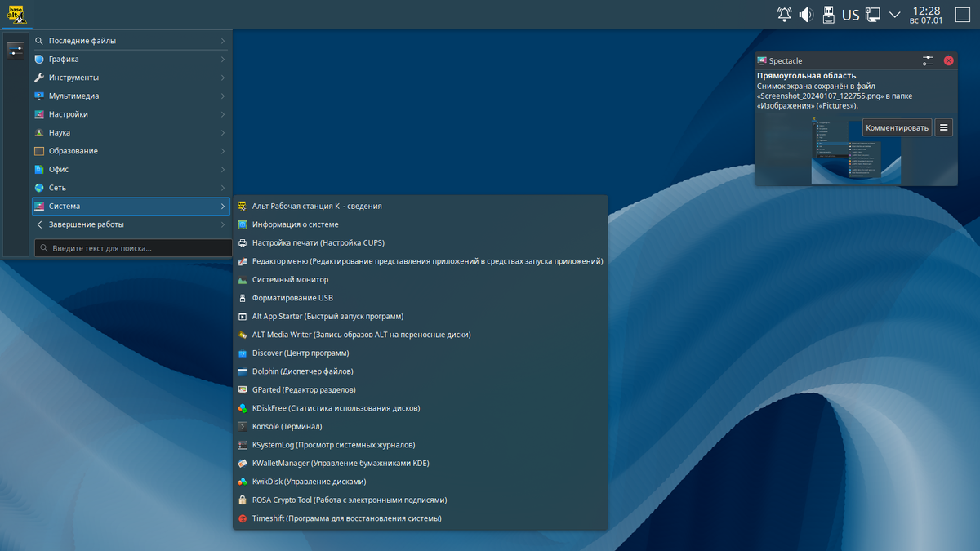The image size is (980, 551).
Task: Expand the Инструменты submenu arrow
Action: (x=223, y=78)
